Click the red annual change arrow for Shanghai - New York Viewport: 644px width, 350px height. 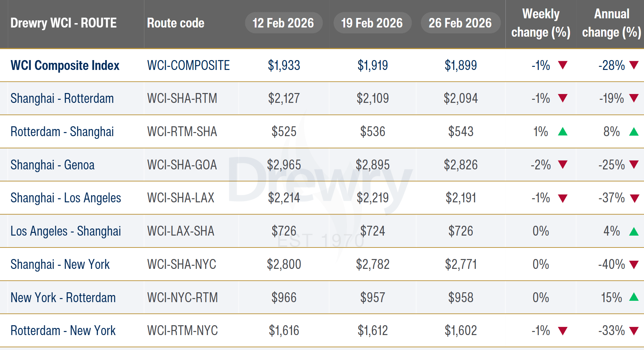point(634,264)
